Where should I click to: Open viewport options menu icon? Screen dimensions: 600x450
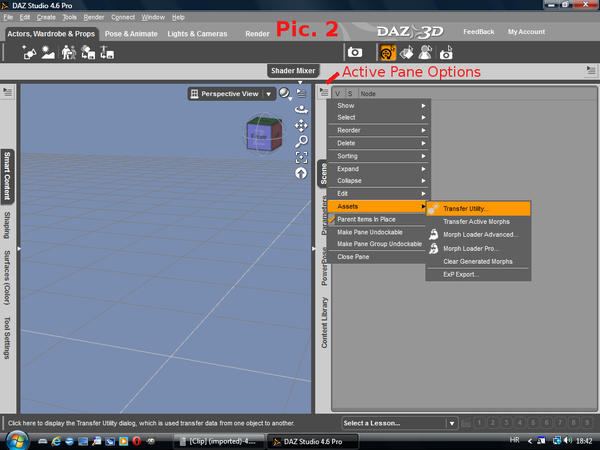tap(302, 93)
